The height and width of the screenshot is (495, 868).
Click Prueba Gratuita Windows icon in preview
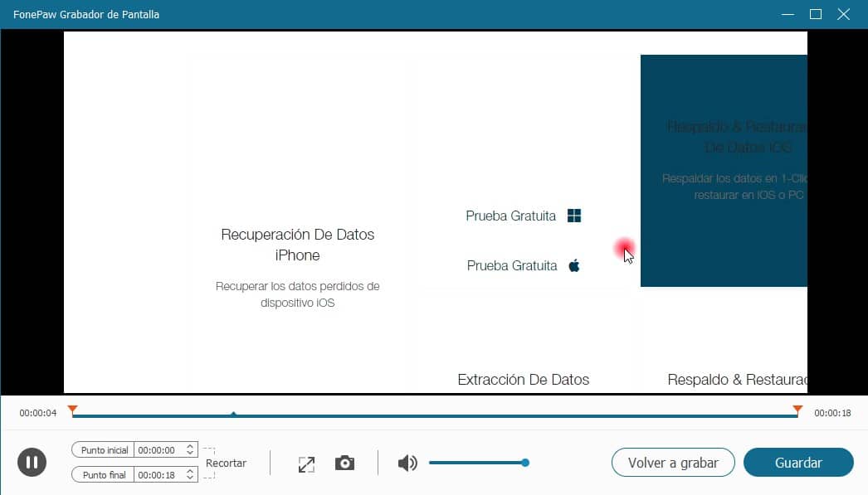click(574, 216)
